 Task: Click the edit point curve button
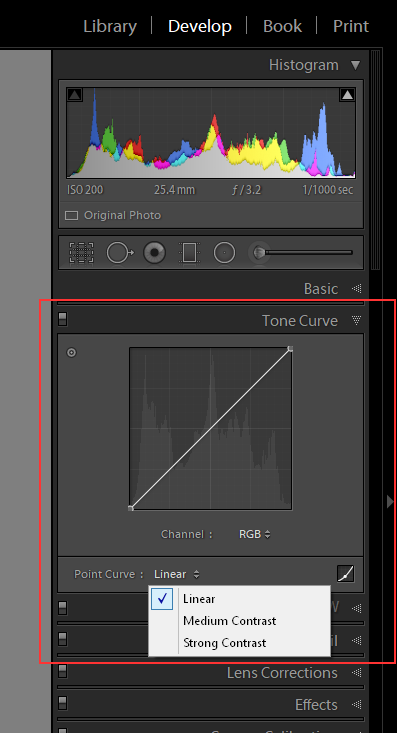click(346, 574)
